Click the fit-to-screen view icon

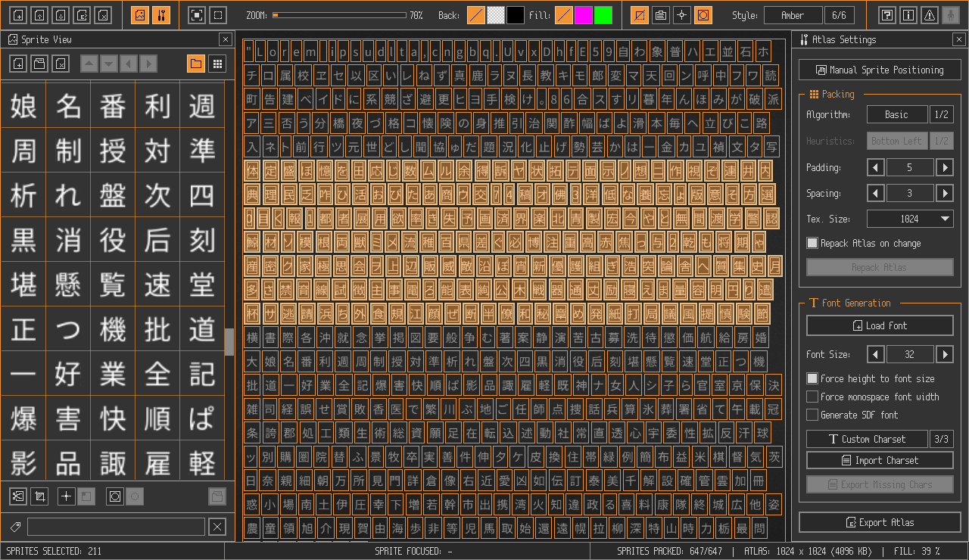196,15
